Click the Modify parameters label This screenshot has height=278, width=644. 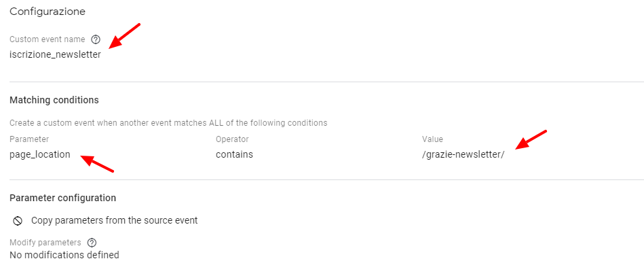click(x=45, y=243)
